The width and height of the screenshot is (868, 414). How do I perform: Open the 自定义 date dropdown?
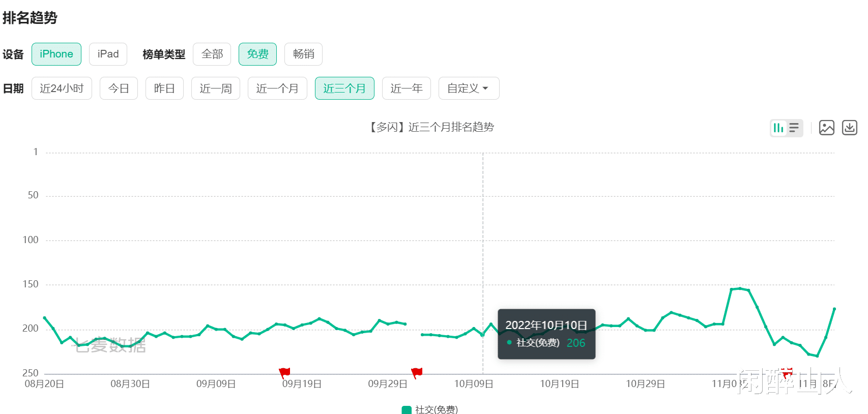coord(469,88)
